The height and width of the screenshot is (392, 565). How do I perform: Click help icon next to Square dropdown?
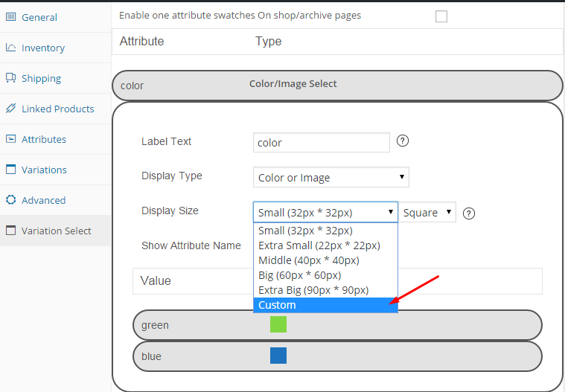tap(469, 213)
